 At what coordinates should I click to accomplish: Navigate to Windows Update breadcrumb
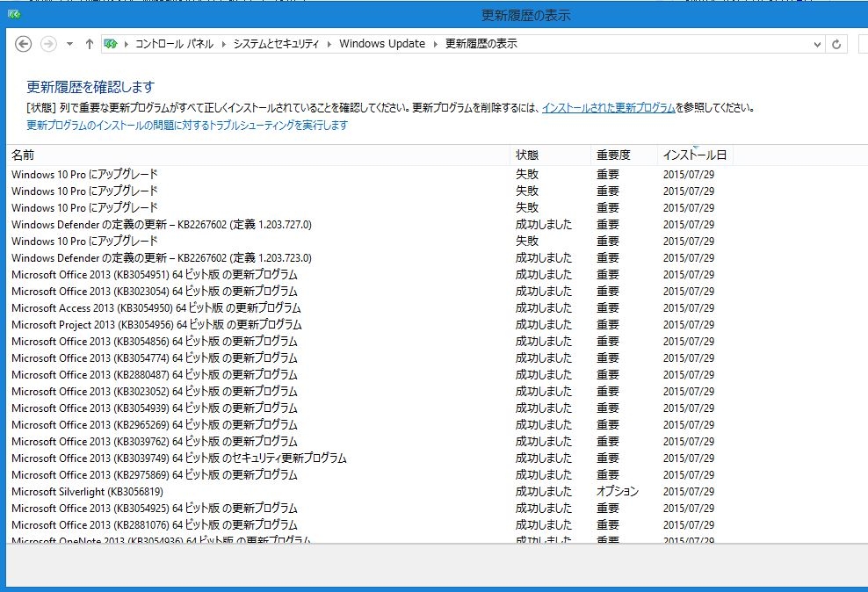tap(382, 44)
